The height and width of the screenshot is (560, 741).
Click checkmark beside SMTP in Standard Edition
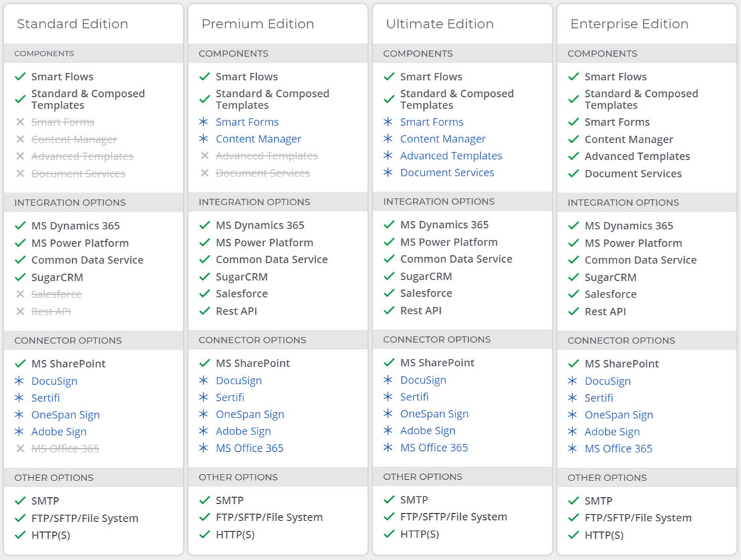click(20, 501)
